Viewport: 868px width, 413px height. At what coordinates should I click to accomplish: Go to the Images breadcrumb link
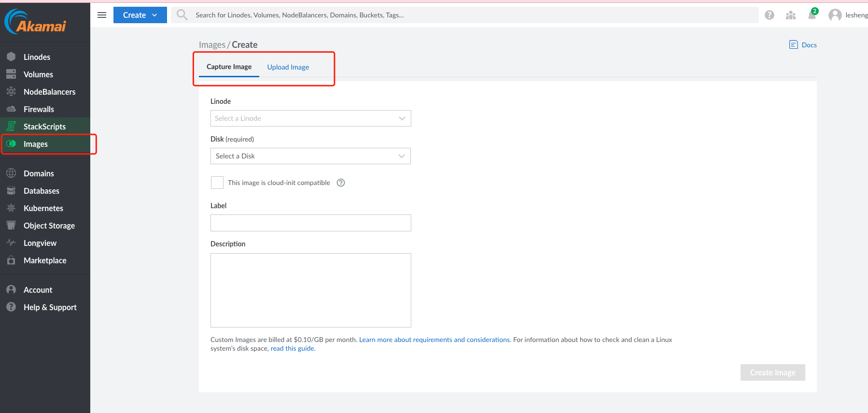(212, 45)
